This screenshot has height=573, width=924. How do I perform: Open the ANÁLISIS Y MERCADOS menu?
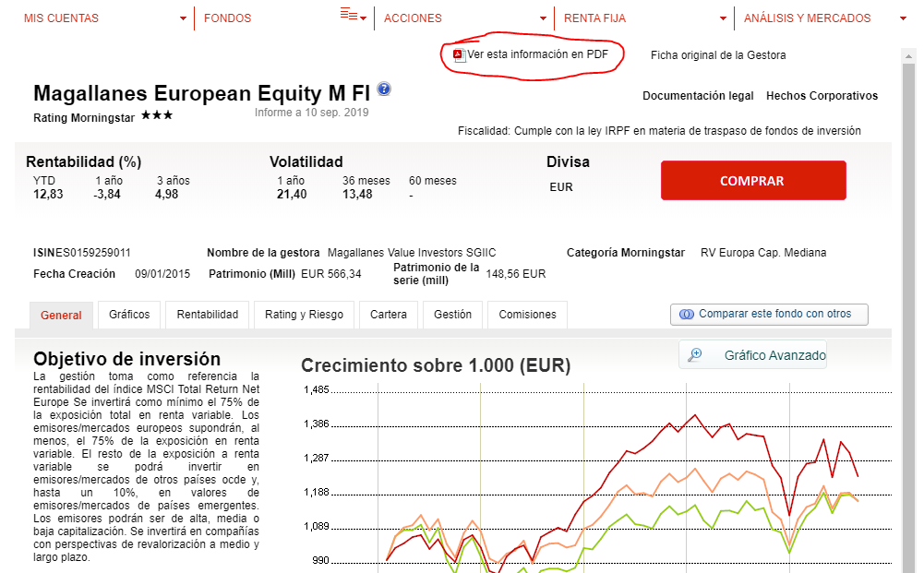[807, 18]
